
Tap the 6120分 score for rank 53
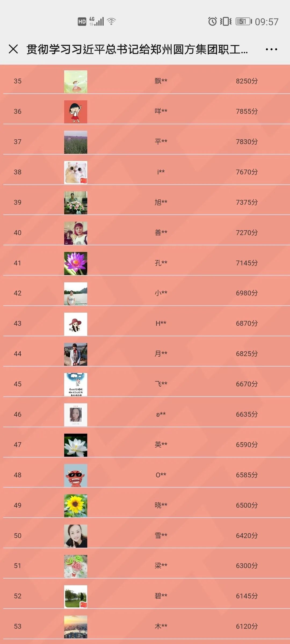point(247,626)
